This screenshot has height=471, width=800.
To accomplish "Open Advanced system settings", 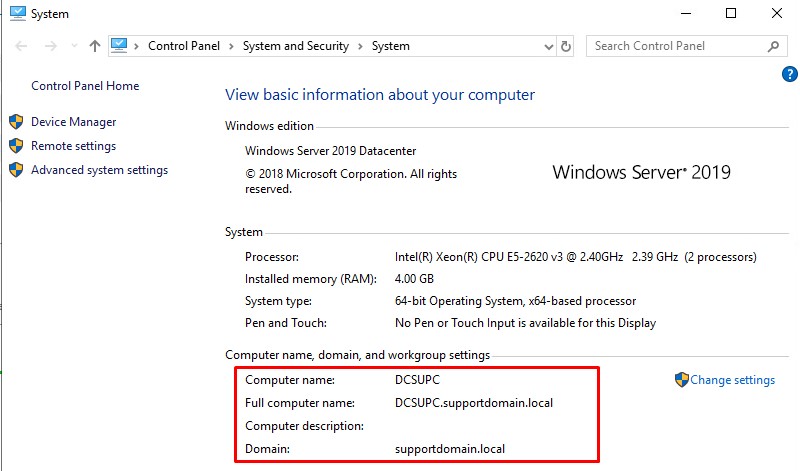I will [99, 170].
